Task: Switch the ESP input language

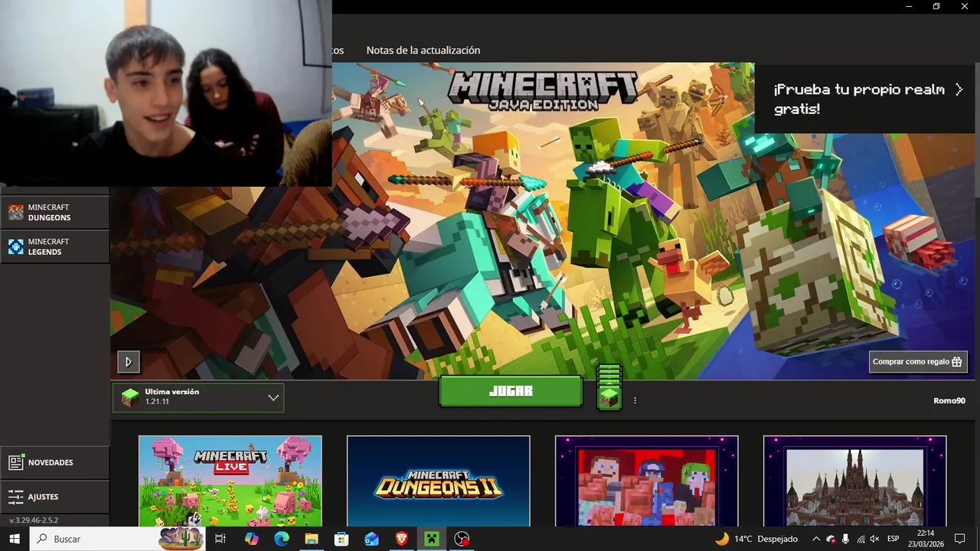Action: (893, 539)
